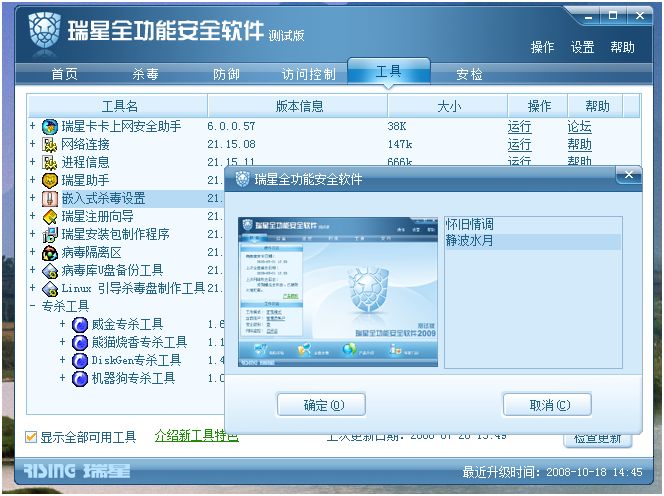Click the 瑞星安装包制作程序 icon
Image resolution: width=664 pixels, height=496 pixels.
(50, 235)
